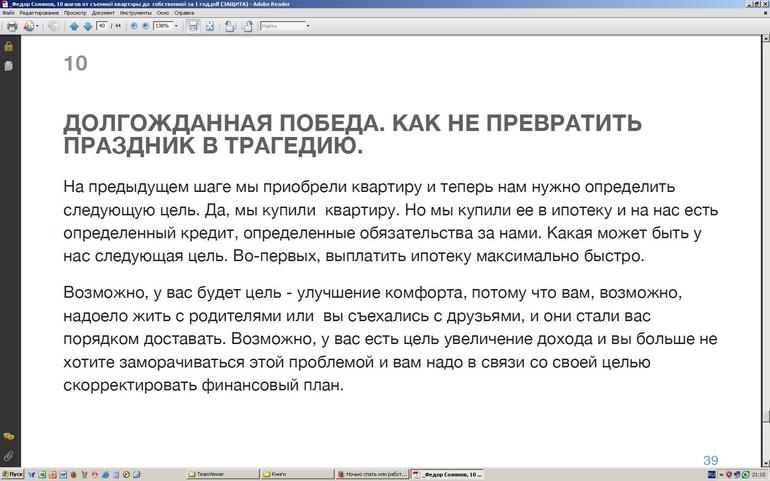Click the zoom in plus button

click(146, 26)
